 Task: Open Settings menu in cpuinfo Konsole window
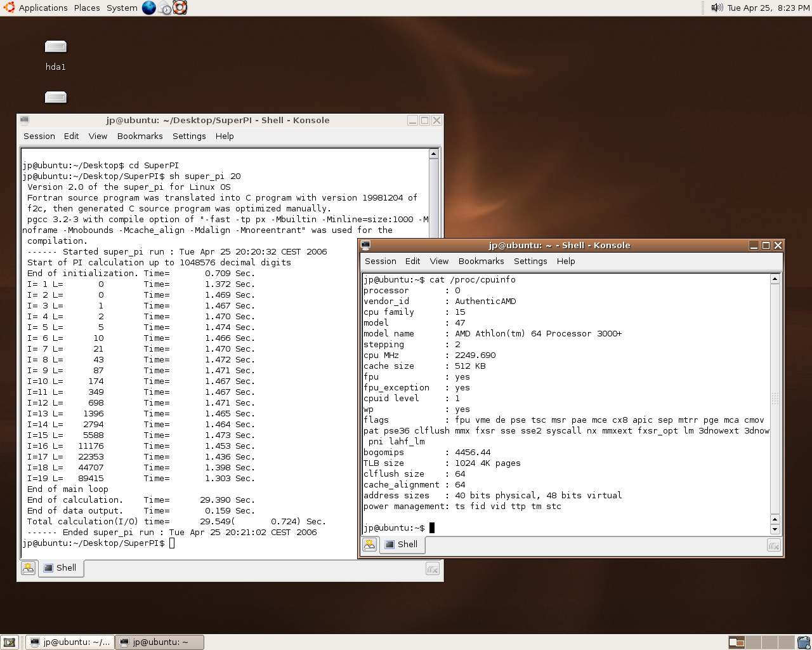[x=530, y=261]
